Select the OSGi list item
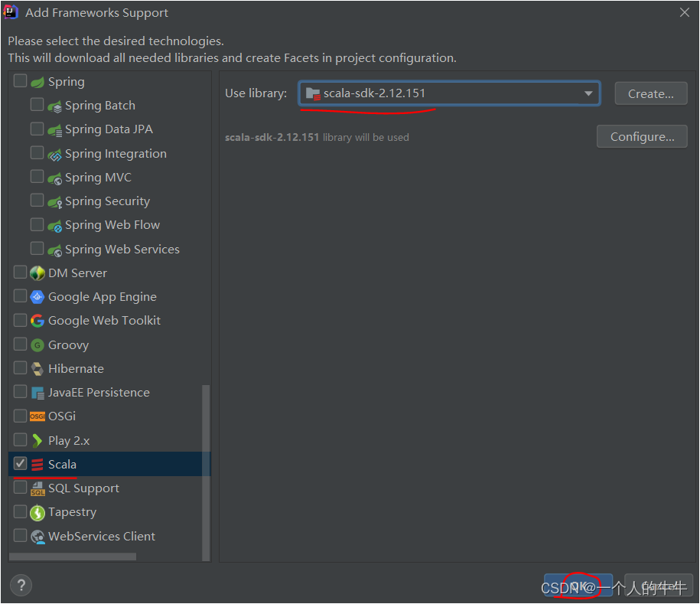Image resolution: width=700 pixels, height=604 pixels. (62, 416)
